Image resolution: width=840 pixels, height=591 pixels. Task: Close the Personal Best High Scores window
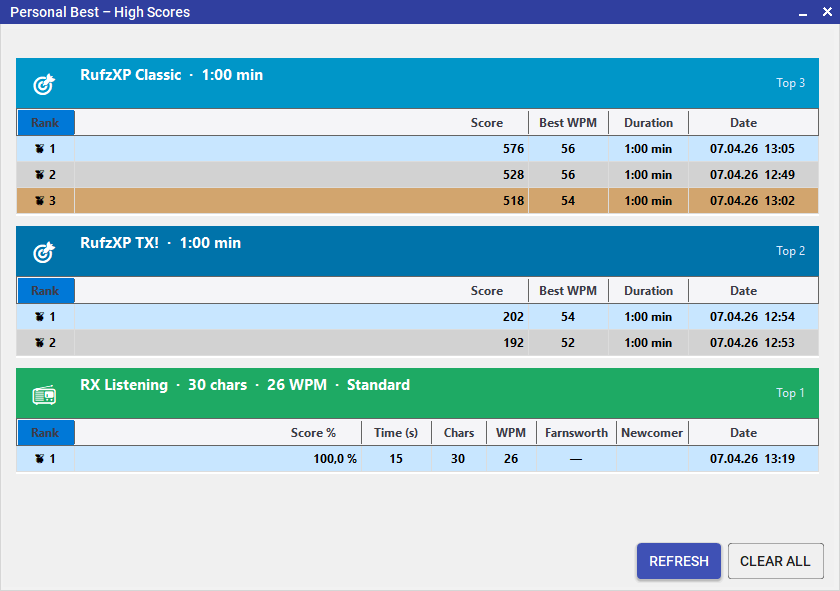coord(827,12)
